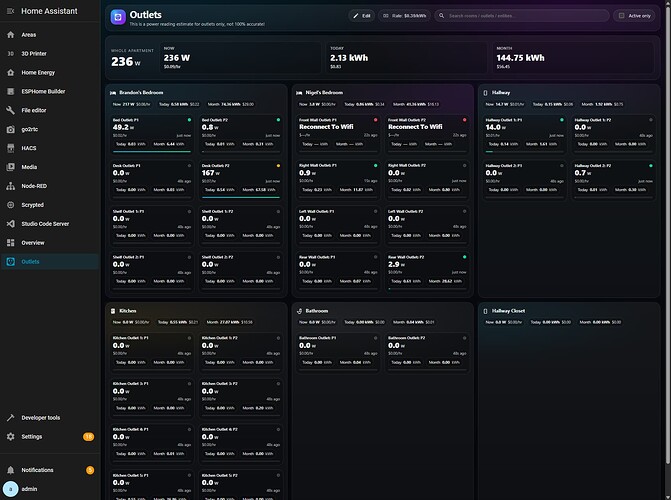The height and width of the screenshot is (500, 671).
Task: Toggle the Active only checkbox
Action: coord(621,16)
